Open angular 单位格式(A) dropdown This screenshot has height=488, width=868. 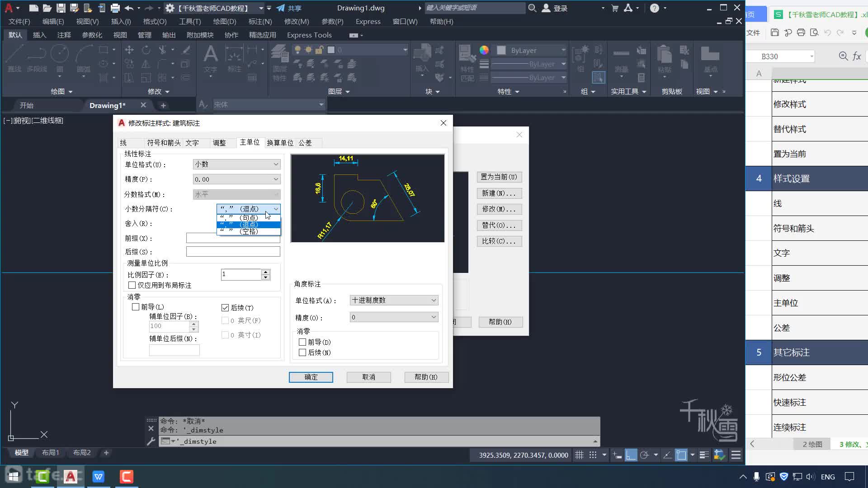394,300
